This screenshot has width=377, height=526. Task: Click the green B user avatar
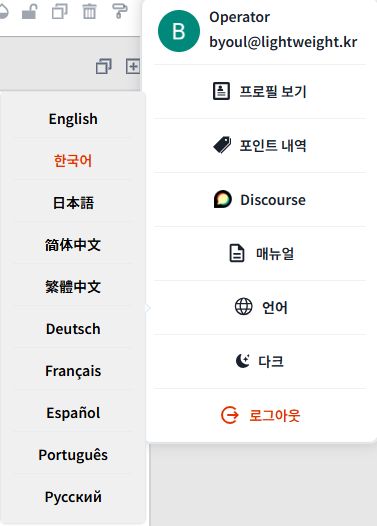click(179, 31)
